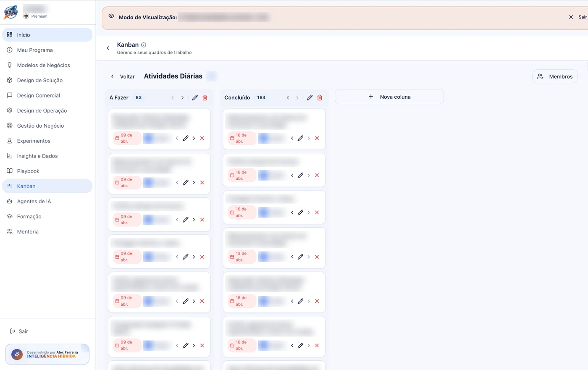Click the Membros button
Image resolution: width=588 pixels, height=370 pixels.
click(555, 76)
